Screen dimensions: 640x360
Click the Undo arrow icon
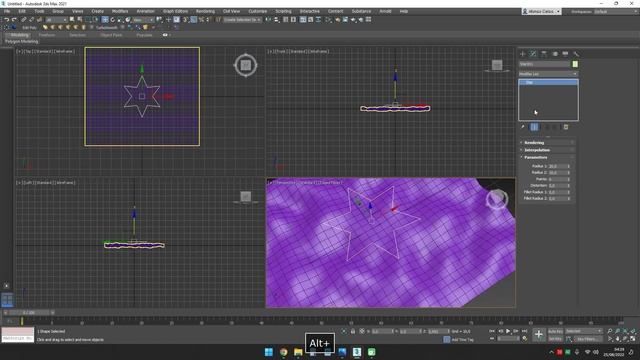(x=6, y=20)
